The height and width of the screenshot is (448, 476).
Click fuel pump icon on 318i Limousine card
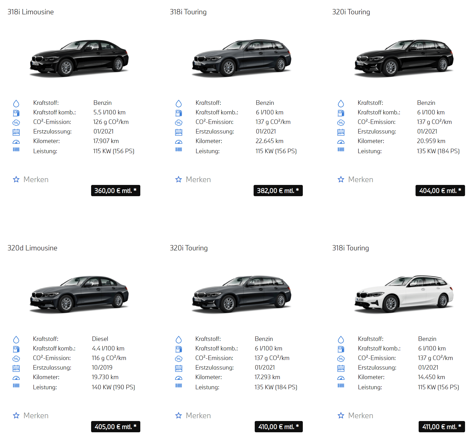(x=16, y=113)
